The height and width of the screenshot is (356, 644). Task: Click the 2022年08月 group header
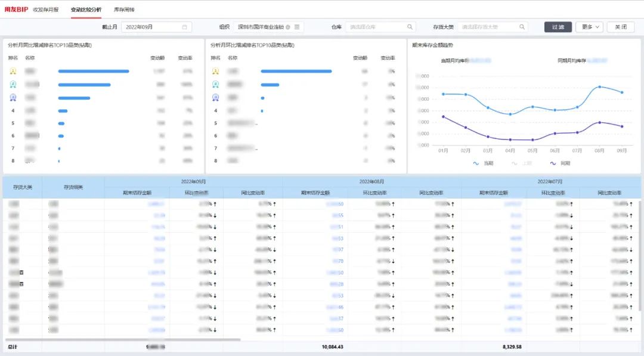pyautogui.click(x=371, y=181)
